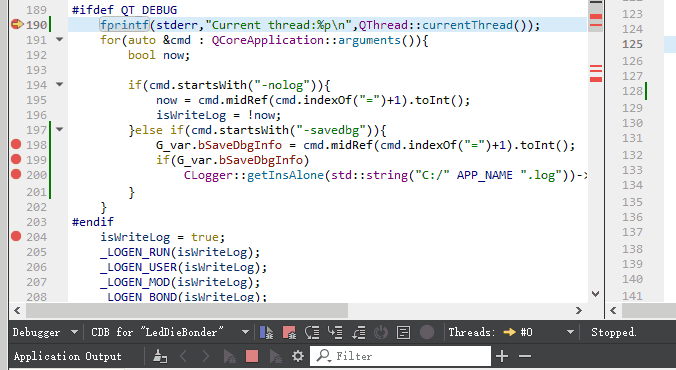Continue debugging with the Continue icon
The image size is (676, 370).
pos(266,332)
